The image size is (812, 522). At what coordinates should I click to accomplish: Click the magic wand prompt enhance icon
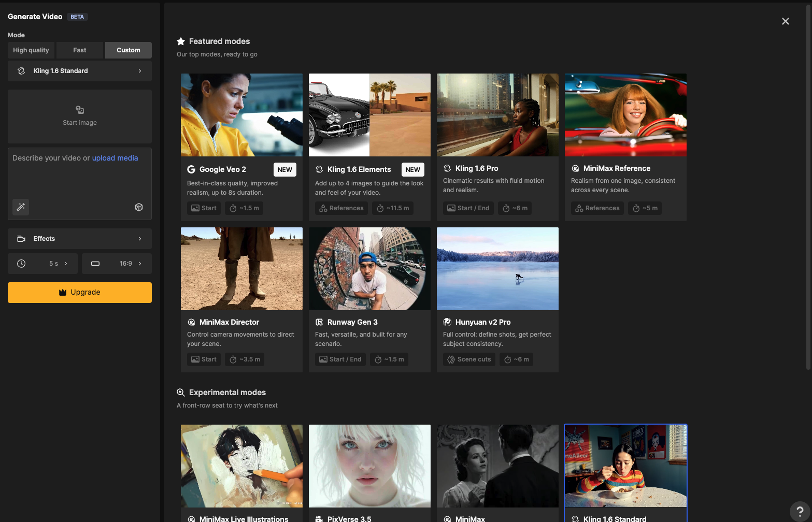coord(21,207)
